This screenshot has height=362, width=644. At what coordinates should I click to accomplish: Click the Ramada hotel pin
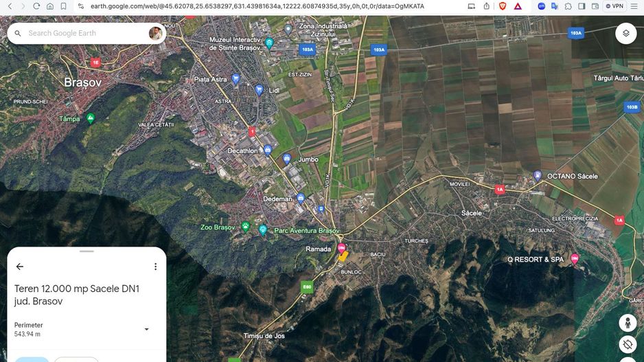pyautogui.click(x=341, y=248)
